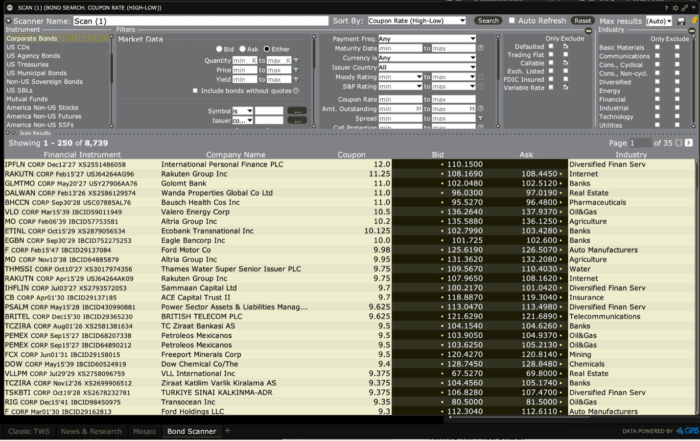Select the Bond Scanner tab
Image resolution: width=700 pixels, height=441 pixels.
point(192,431)
